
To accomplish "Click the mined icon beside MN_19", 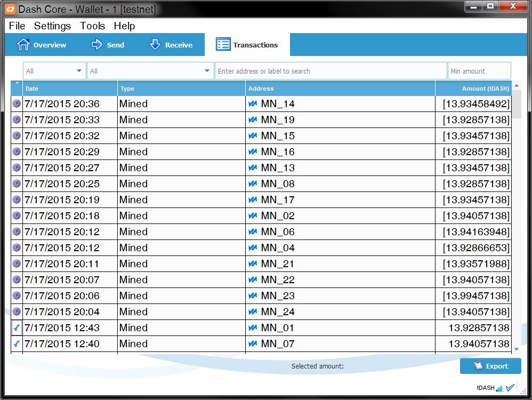I will [253, 119].
